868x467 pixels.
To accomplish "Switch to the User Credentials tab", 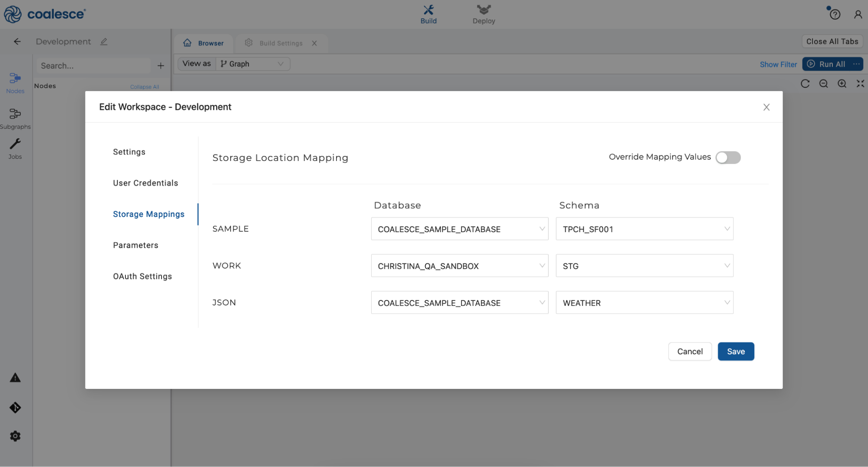I will 145,183.
